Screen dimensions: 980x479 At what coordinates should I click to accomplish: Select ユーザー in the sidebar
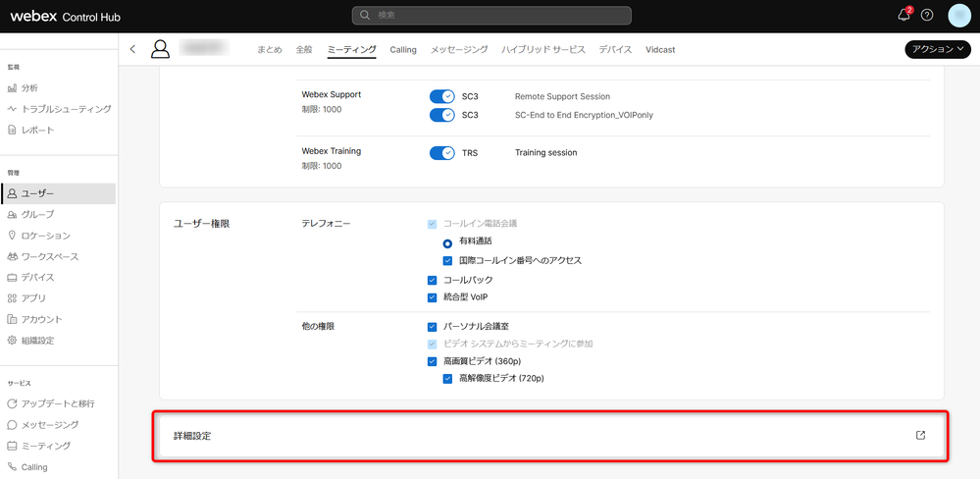59,193
